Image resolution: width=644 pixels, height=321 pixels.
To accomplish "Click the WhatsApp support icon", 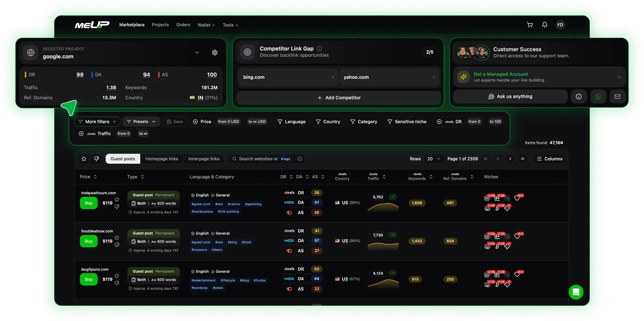I will pyautogui.click(x=598, y=96).
